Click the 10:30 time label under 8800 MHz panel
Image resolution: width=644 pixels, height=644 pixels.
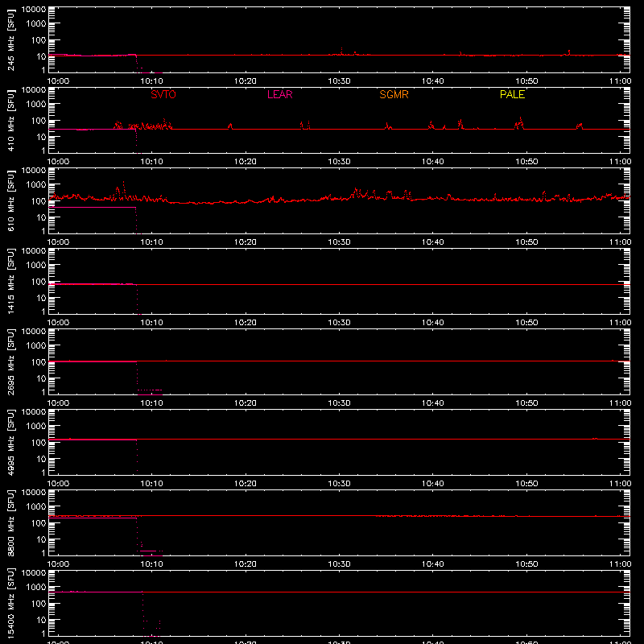[x=339, y=564]
